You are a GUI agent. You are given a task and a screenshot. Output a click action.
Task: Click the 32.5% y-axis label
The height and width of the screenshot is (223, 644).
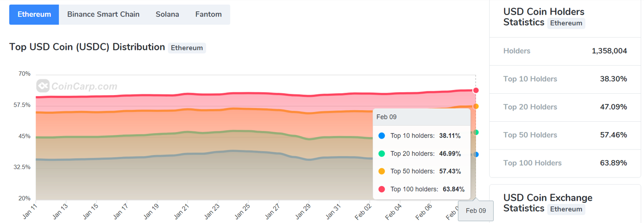pos(22,167)
